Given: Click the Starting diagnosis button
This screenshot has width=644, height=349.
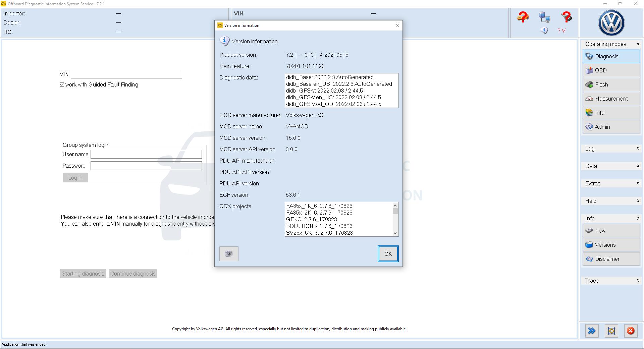Looking at the screenshot, I should pos(83,274).
